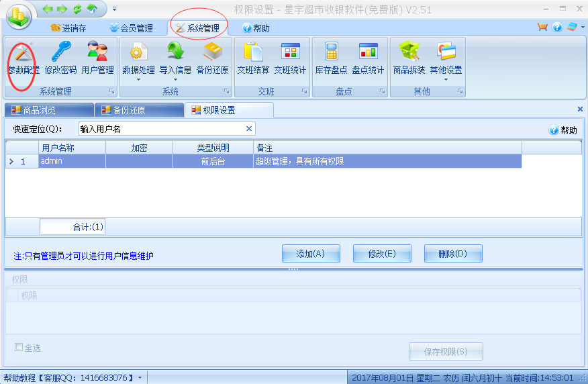Switch to the 商品浏览 document tab
This screenshot has height=384, width=588.
[x=49, y=110]
